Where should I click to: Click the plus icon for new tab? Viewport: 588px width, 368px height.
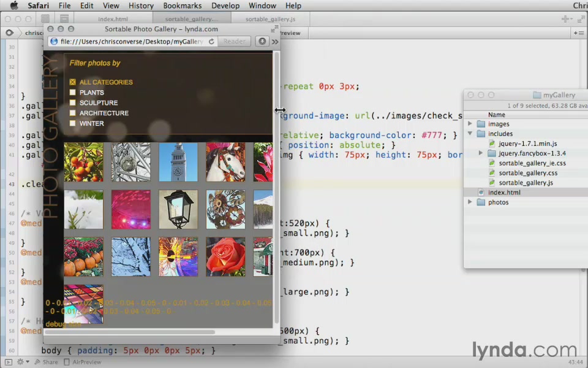(x=565, y=19)
